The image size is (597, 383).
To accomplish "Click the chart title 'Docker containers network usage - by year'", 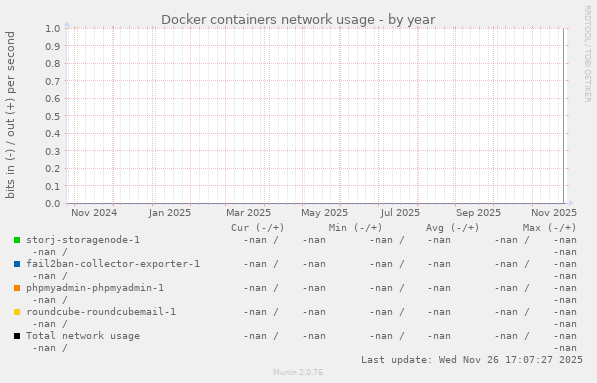I will [x=298, y=19].
